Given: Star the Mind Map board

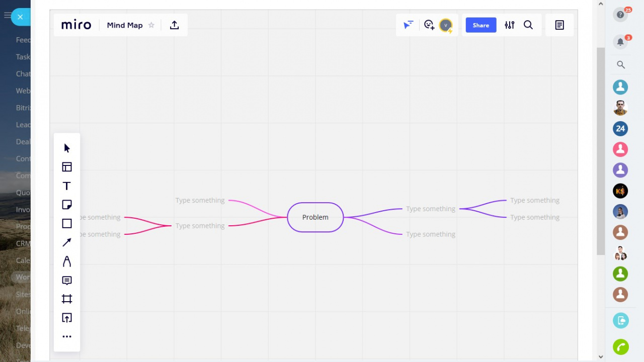Looking at the screenshot, I should click(151, 25).
